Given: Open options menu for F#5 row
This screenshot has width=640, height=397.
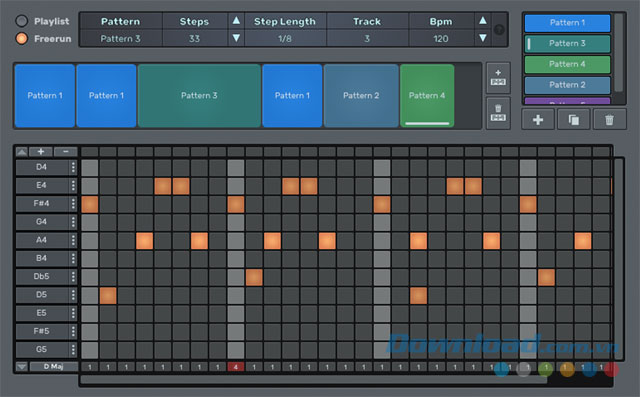Looking at the screenshot, I should 73,331.
